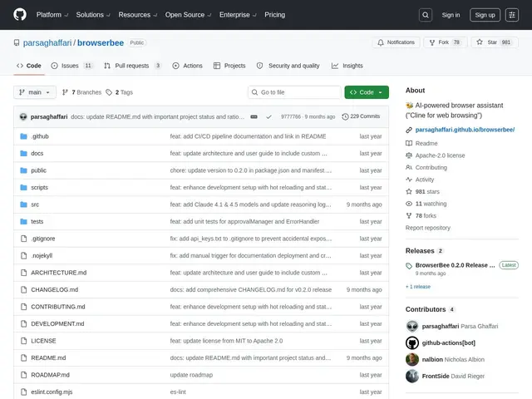View the 7 Branches list
Screen dimensions: 532x399
point(81,92)
